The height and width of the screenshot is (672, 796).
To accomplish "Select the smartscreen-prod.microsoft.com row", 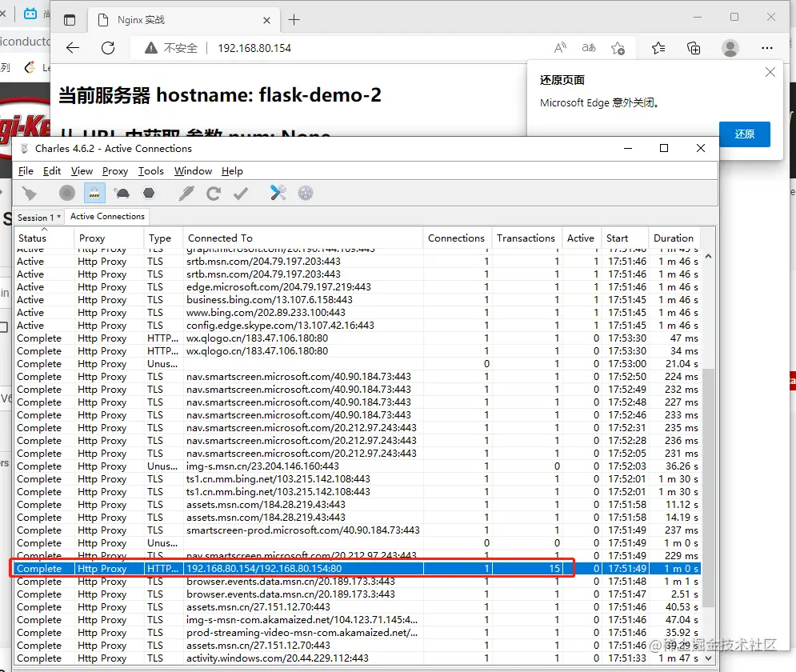I will pyautogui.click(x=358, y=530).
